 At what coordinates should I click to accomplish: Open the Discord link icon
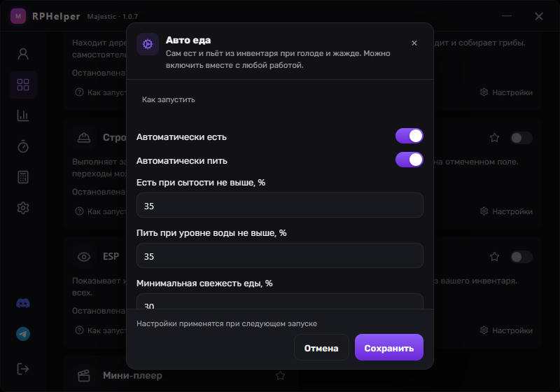pos(23,304)
